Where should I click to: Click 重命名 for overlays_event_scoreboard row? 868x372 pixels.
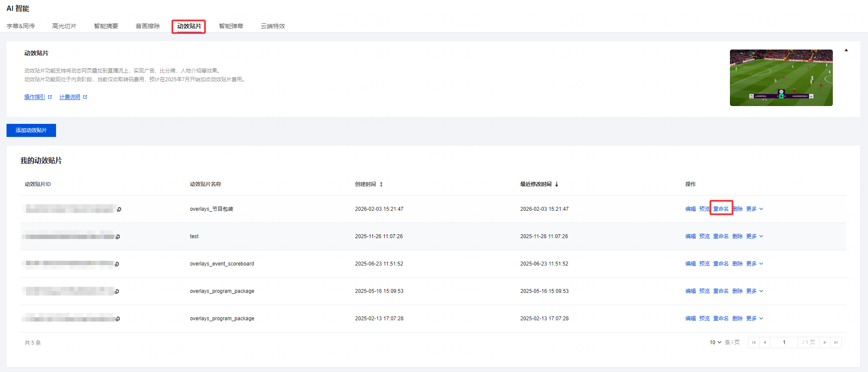(721, 264)
